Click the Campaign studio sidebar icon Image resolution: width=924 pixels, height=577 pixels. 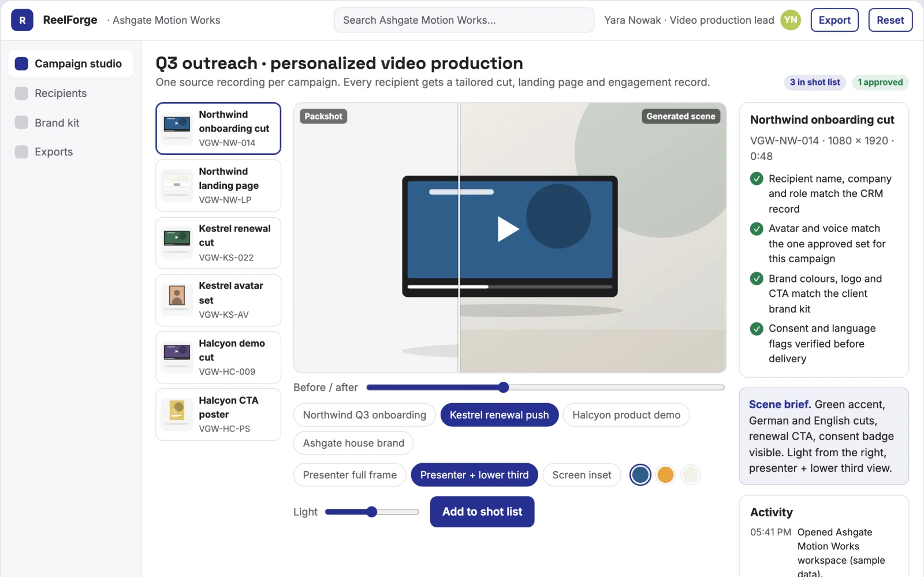(21, 64)
